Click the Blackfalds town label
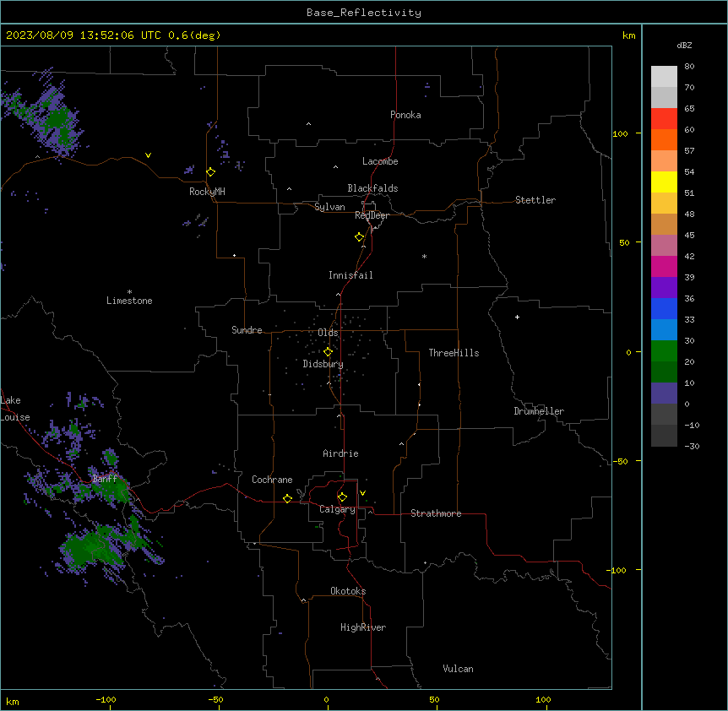This screenshot has height=711, width=728. [372, 188]
